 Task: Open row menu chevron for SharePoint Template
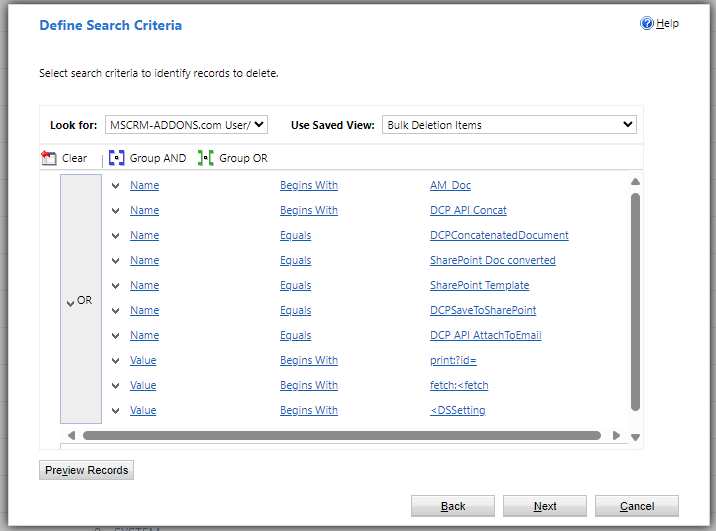116,286
